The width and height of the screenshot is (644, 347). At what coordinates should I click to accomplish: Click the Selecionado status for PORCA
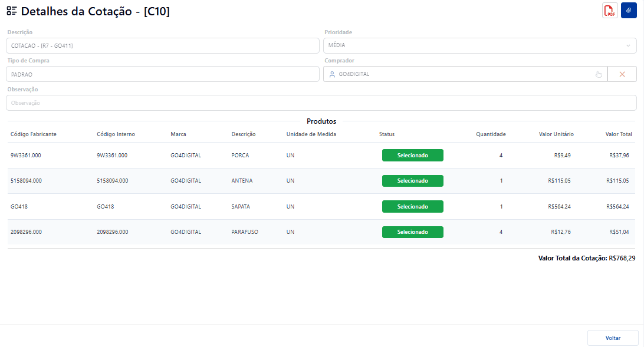click(412, 156)
